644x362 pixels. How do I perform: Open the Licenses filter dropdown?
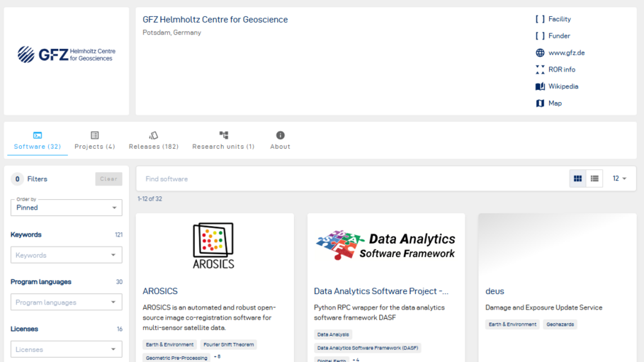tap(67, 349)
